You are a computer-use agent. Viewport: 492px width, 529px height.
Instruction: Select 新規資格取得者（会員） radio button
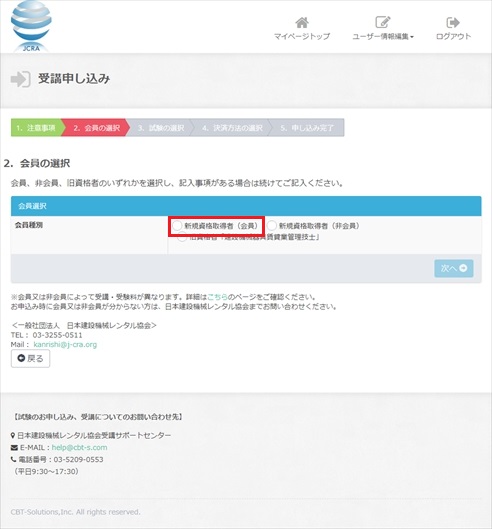pos(177,226)
